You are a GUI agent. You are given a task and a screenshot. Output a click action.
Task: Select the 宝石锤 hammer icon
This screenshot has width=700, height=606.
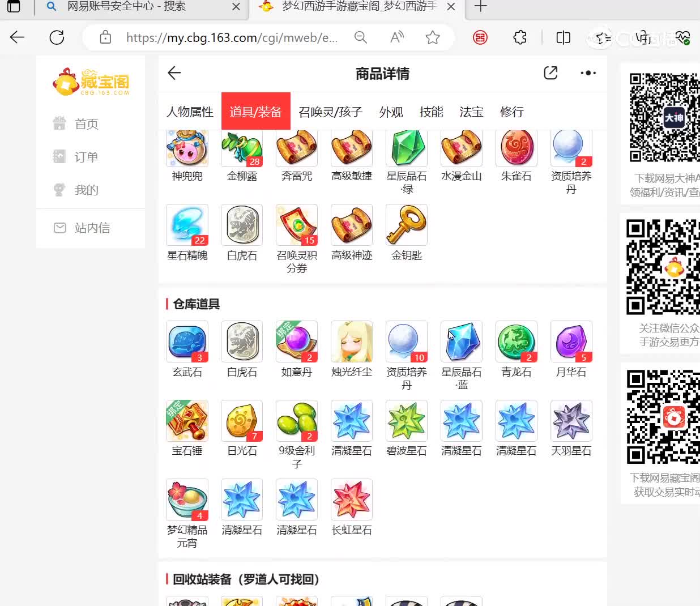(187, 421)
